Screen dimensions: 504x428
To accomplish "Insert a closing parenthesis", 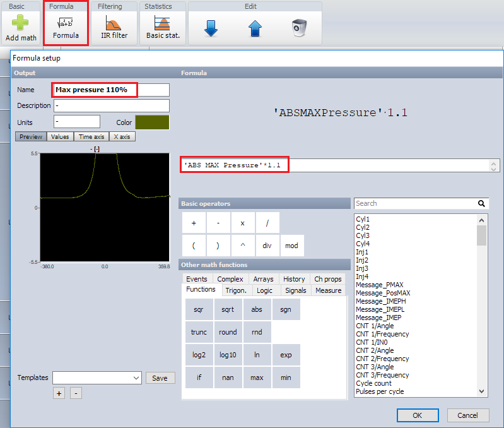I will 218,246.
